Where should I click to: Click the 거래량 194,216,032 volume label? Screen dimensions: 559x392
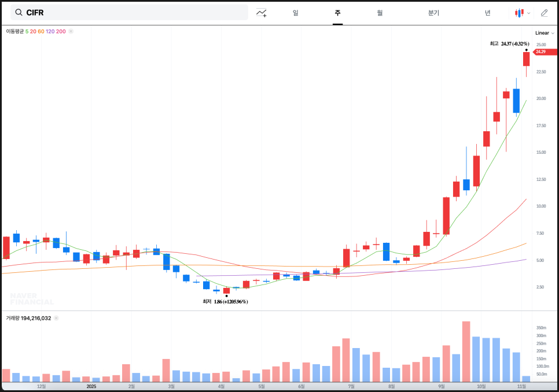[28, 318]
